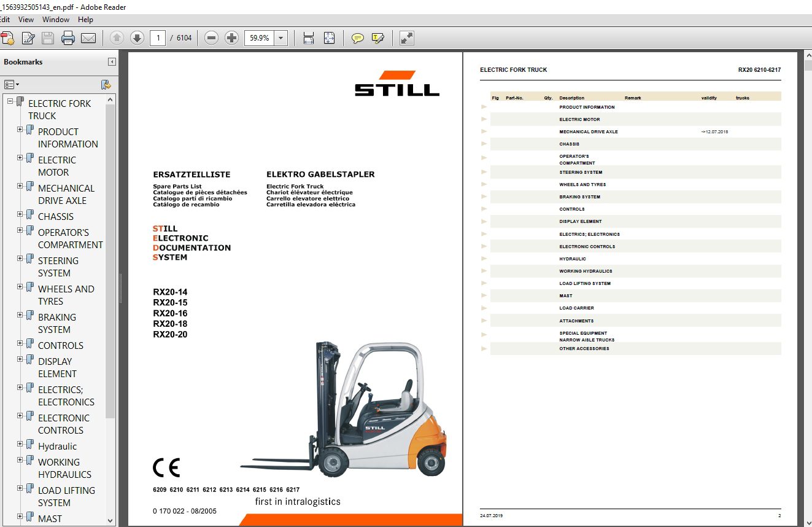This screenshot has height=527, width=812.
Task: Open the sign and edit document tool
Action: 28,38
